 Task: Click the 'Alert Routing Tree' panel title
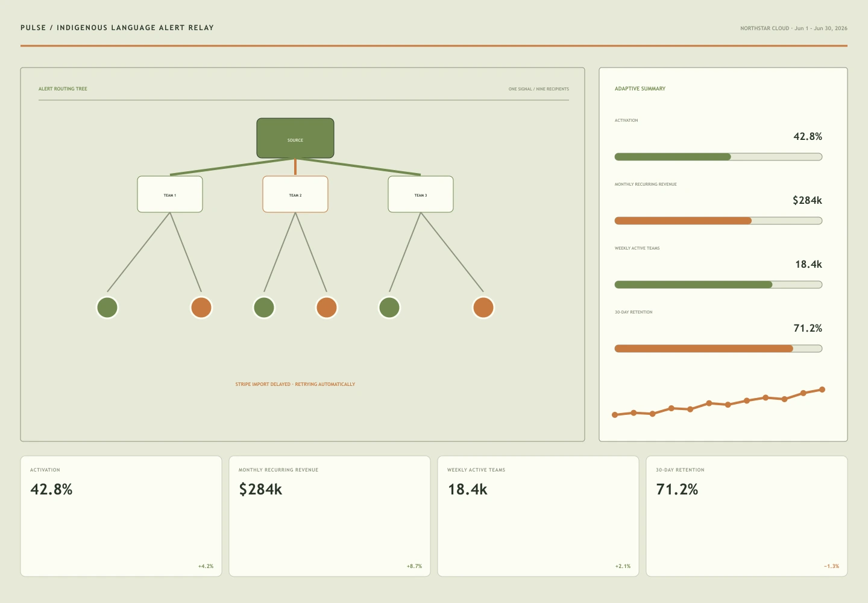(63, 89)
